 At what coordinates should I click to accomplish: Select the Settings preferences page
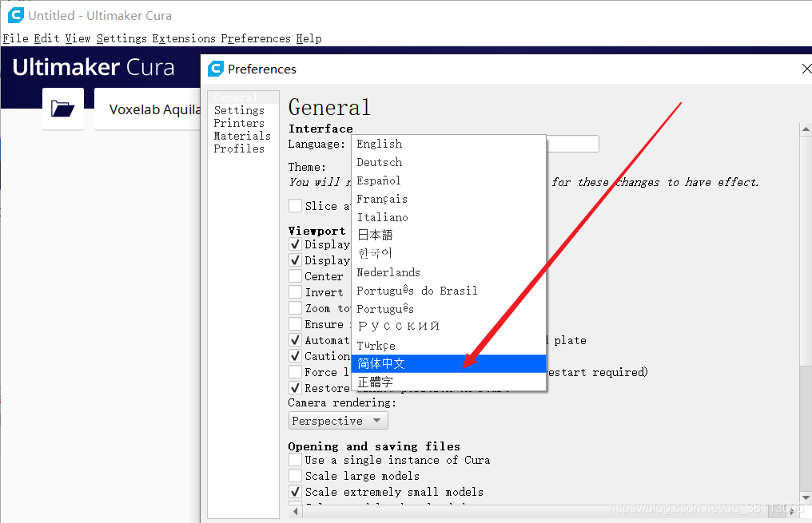pos(243,110)
